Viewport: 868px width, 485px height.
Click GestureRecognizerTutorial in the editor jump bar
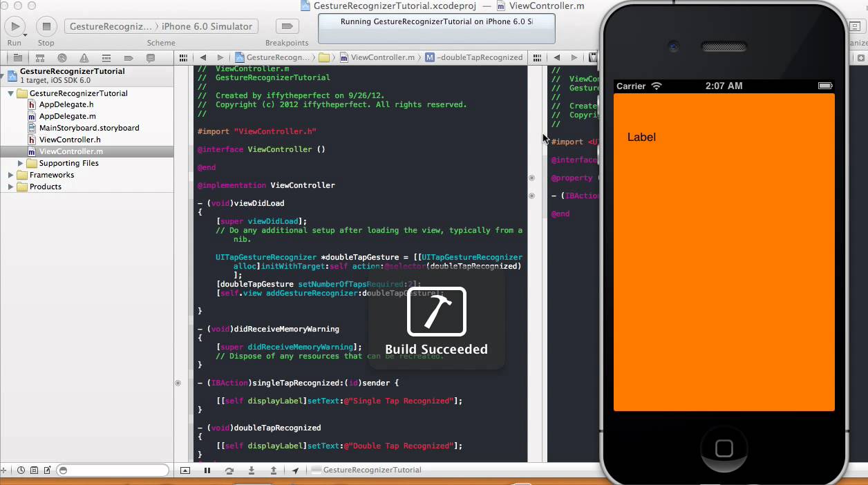point(272,57)
